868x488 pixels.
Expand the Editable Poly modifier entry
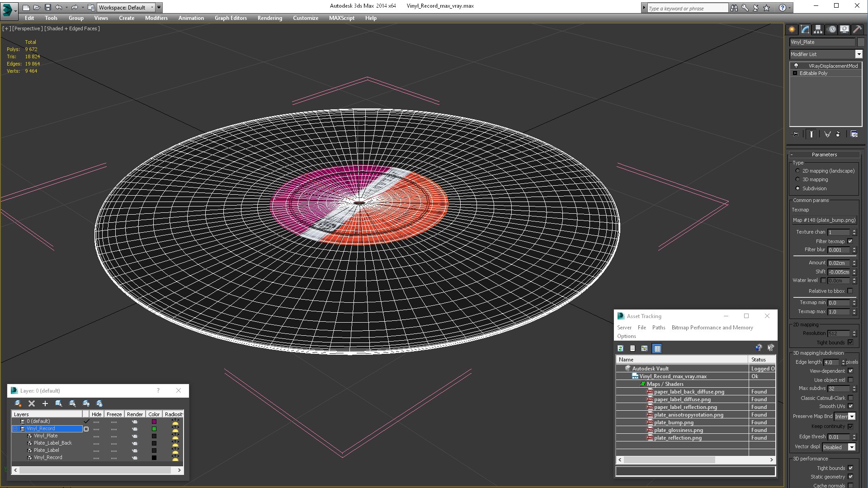coord(795,73)
